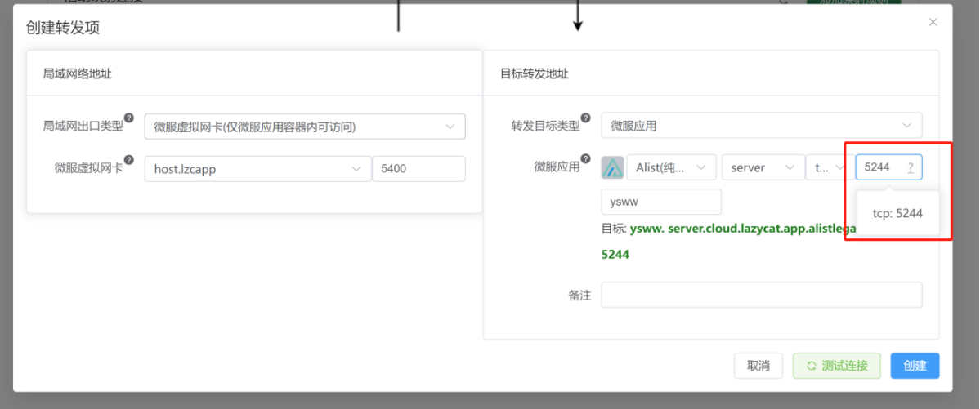980x409 pixels.
Task: Open the Alist application dropdown
Action: point(671,167)
